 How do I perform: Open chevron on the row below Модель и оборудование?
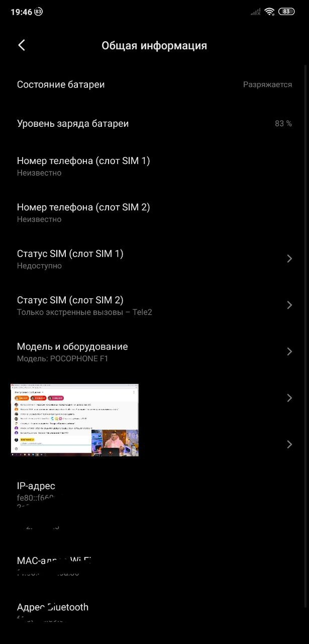[x=289, y=398]
